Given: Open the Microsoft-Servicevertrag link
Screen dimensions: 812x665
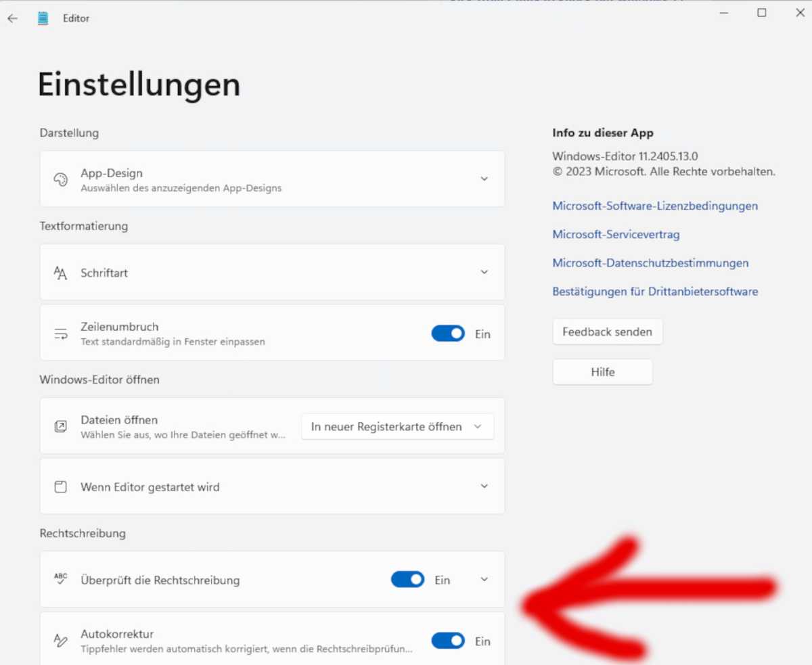Looking at the screenshot, I should tap(616, 235).
